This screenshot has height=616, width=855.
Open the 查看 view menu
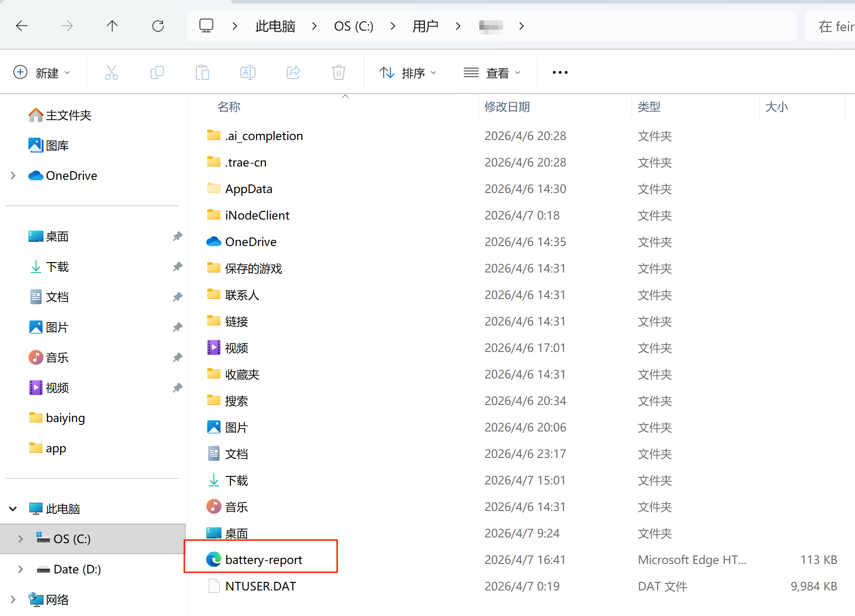(x=492, y=73)
